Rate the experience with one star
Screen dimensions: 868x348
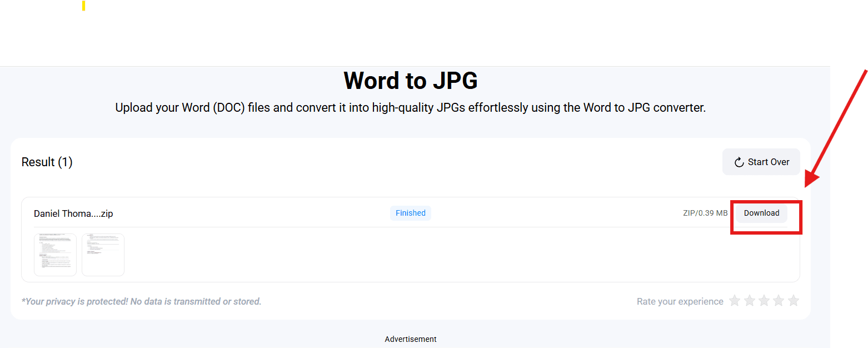coord(735,301)
